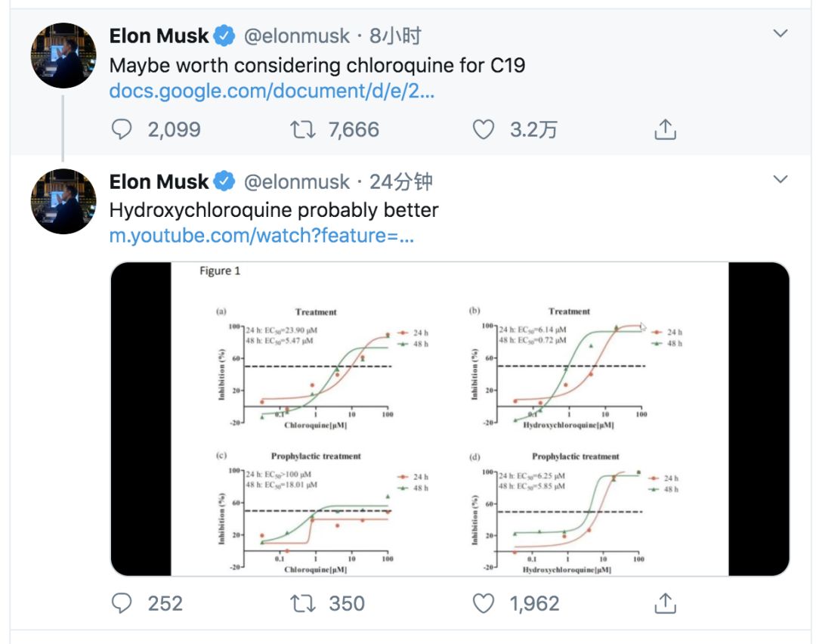This screenshot has width=816, height=644.
Task: Like the Hydroxychloroquine probably better tweet
Action: pos(484,603)
